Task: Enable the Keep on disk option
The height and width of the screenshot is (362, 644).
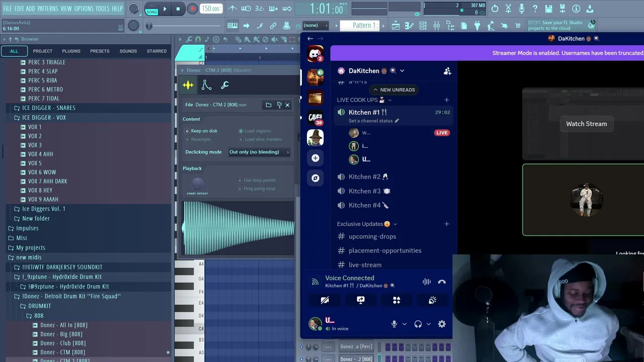Action: 187,131
